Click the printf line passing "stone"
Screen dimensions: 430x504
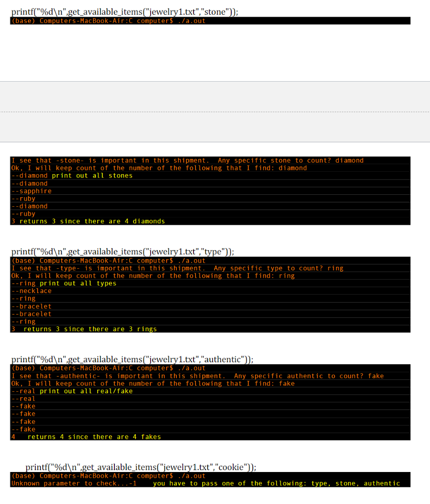(x=124, y=12)
